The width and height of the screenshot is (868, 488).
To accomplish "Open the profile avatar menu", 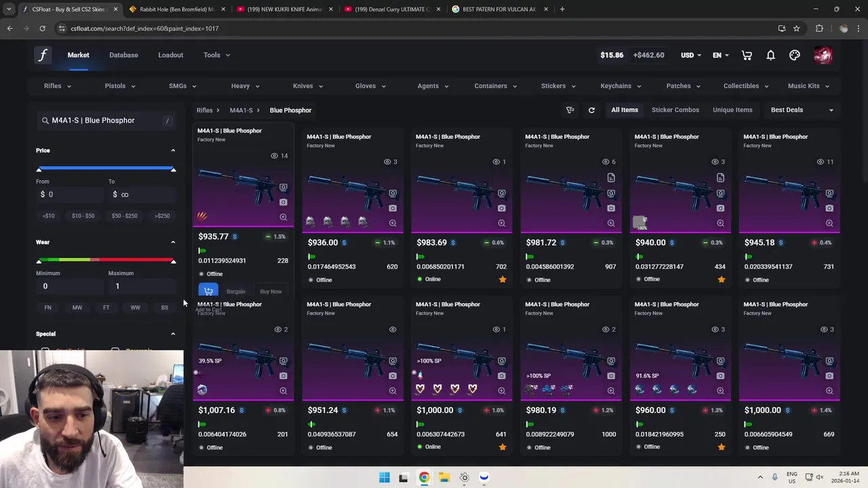I will (x=823, y=55).
